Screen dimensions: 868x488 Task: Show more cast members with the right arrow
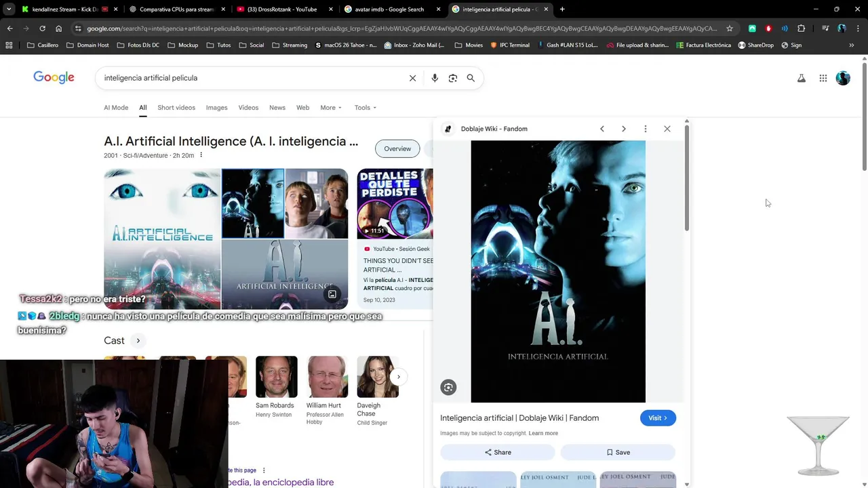pos(399,377)
